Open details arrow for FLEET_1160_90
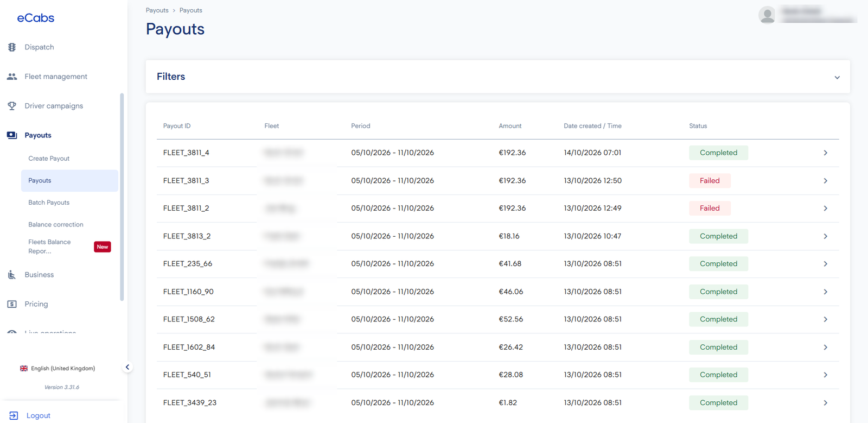 [x=826, y=292]
